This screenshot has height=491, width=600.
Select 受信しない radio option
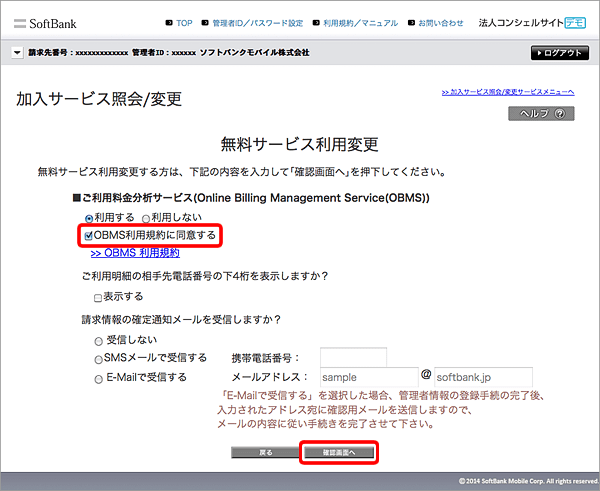(x=97, y=340)
